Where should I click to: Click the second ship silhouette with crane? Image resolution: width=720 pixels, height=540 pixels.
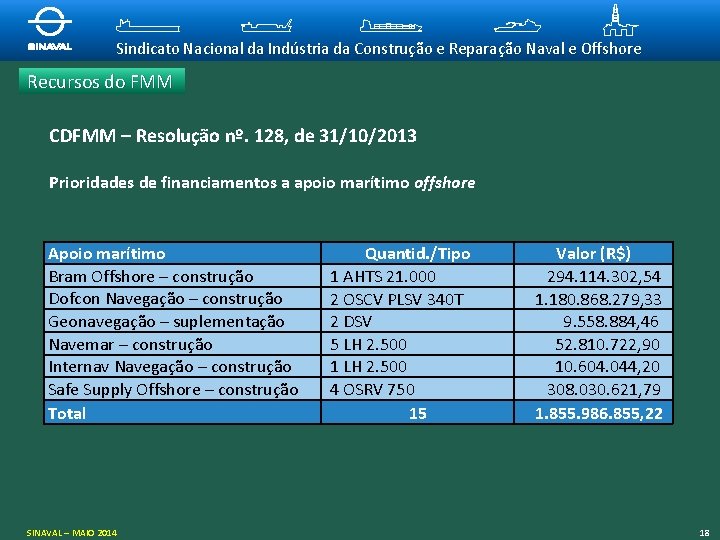pyautogui.click(x=266, y=26)
